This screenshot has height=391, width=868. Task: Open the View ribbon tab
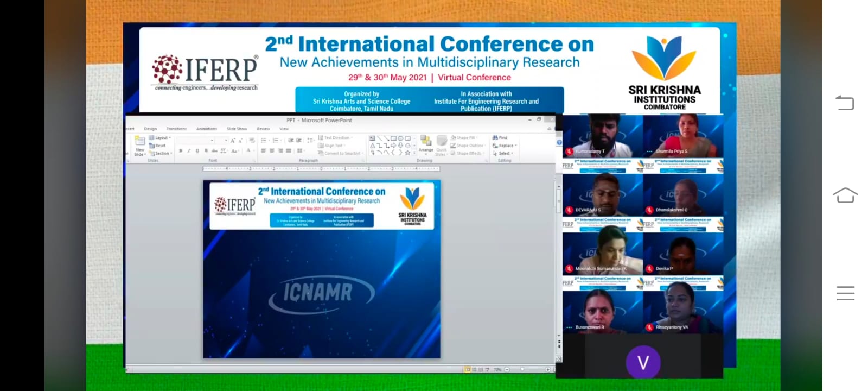tap(284, 129)
